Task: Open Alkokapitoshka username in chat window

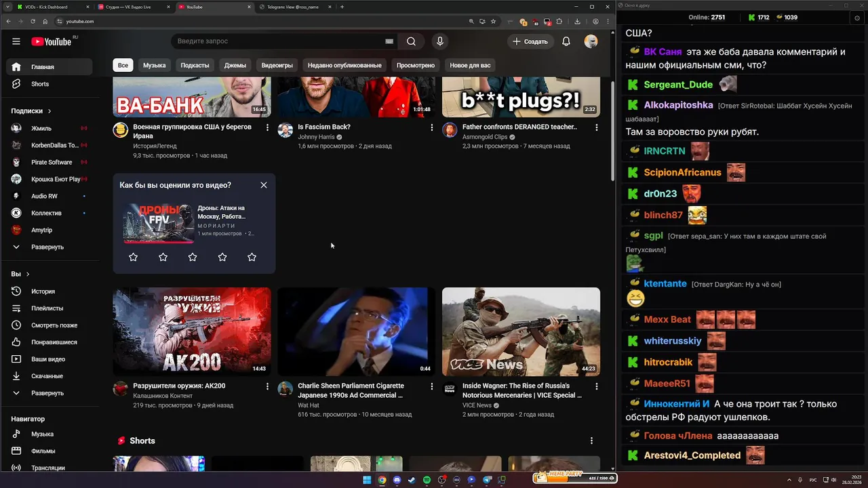Action: pyautogui.click(x=678, y=105)
